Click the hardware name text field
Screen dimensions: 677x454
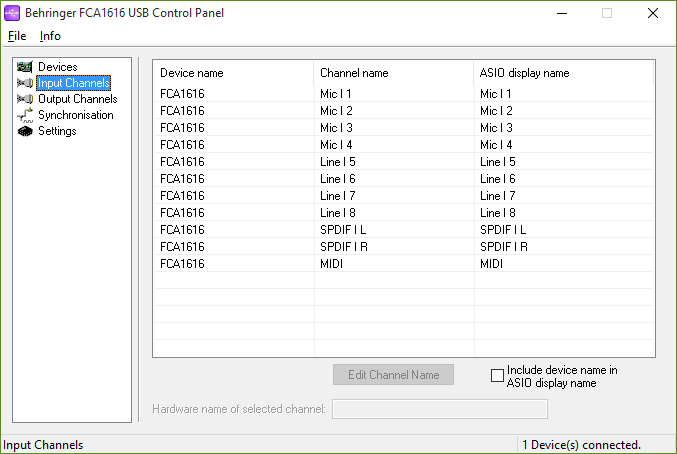[x=439, y=409]
